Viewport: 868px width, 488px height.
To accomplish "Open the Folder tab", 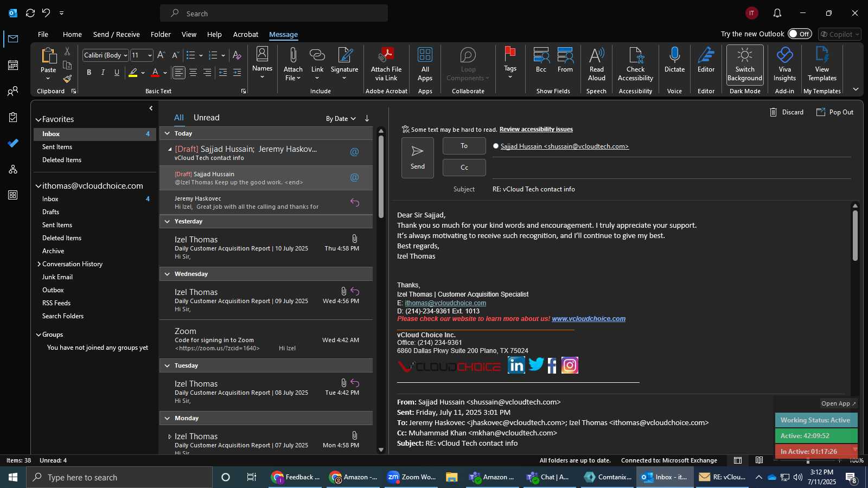I will [161, 34].
